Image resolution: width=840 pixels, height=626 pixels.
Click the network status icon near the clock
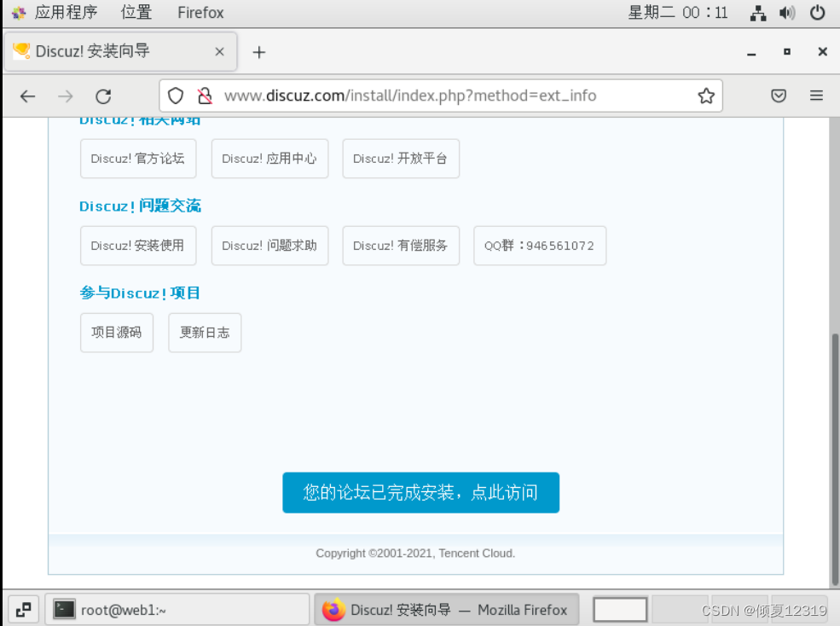click(x=757, y=12)
